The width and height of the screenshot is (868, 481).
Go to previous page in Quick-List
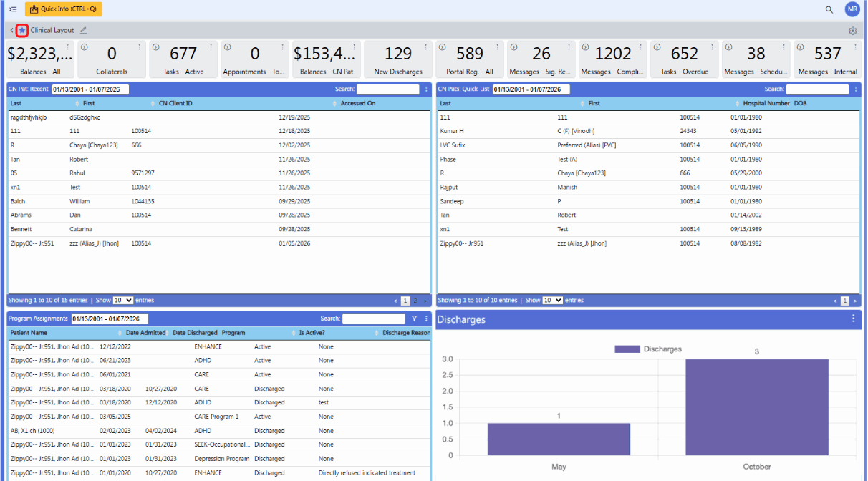[x=835, y=301]
